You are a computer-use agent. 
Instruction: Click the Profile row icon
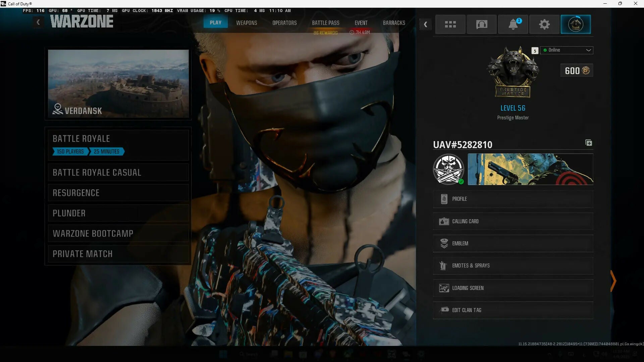point(444,199)
